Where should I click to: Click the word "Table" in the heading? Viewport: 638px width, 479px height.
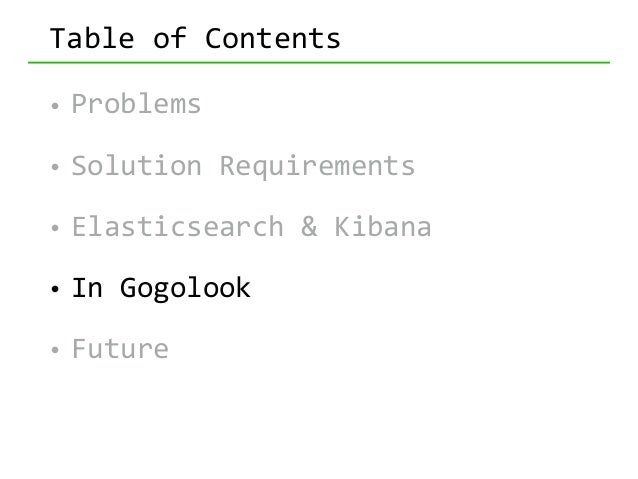(x=88, y=39)
